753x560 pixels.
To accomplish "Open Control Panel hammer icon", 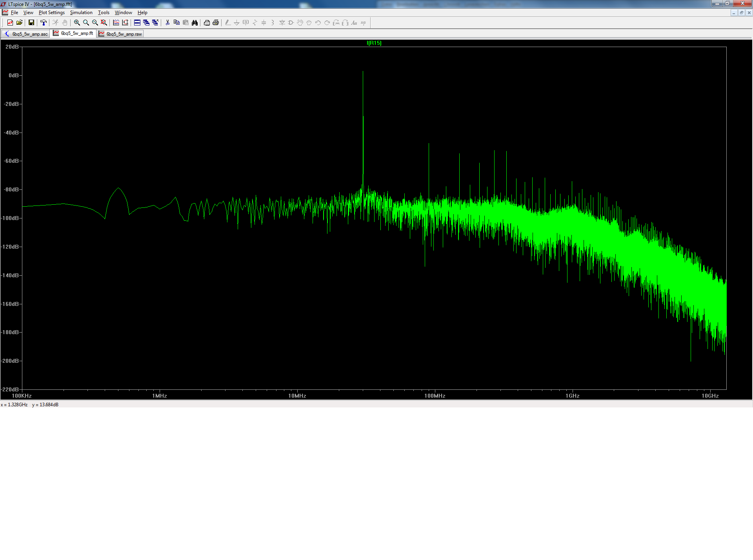I will pyautogui.click(x=44, y=23).
